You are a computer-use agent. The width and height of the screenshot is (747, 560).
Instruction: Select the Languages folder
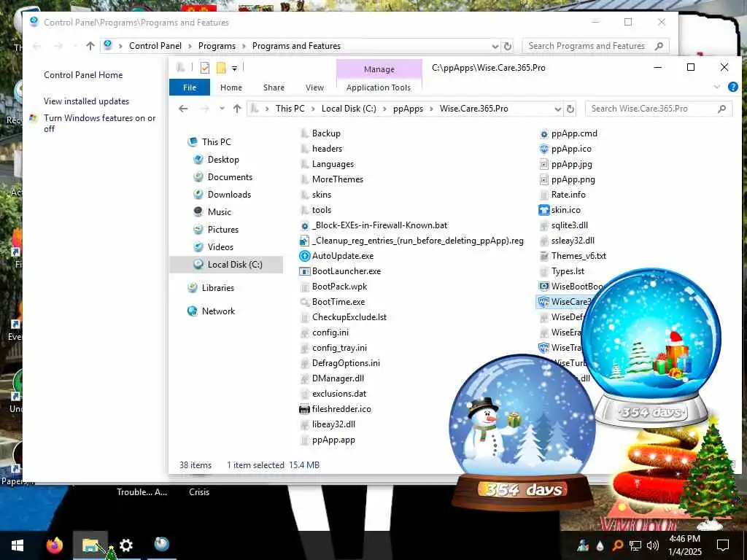click(333, 164)
